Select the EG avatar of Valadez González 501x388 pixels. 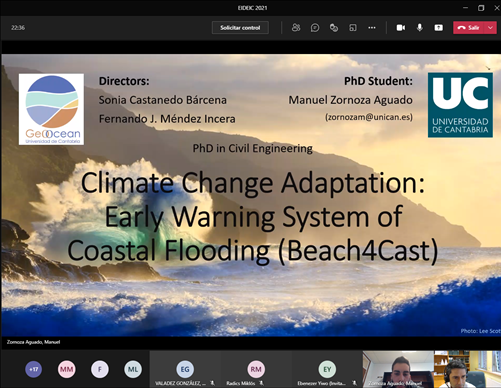point(185,369)
